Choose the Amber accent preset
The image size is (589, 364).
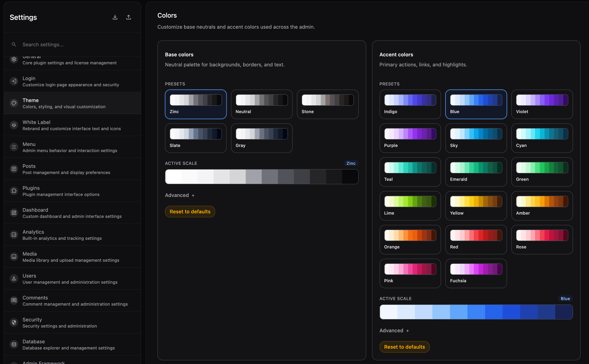[x=542, y=206]
